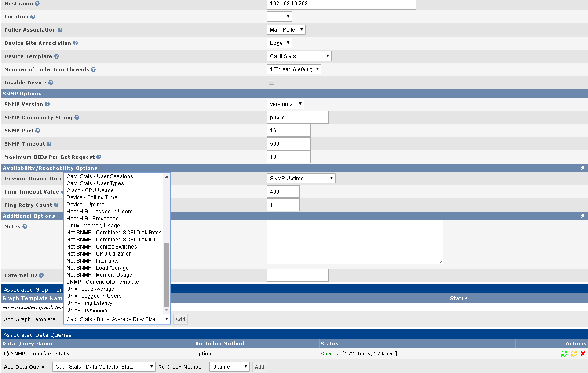Collapse the Availability/Reachability Options section
This screenshot has height=373, width=588.
tap(583, 168)
